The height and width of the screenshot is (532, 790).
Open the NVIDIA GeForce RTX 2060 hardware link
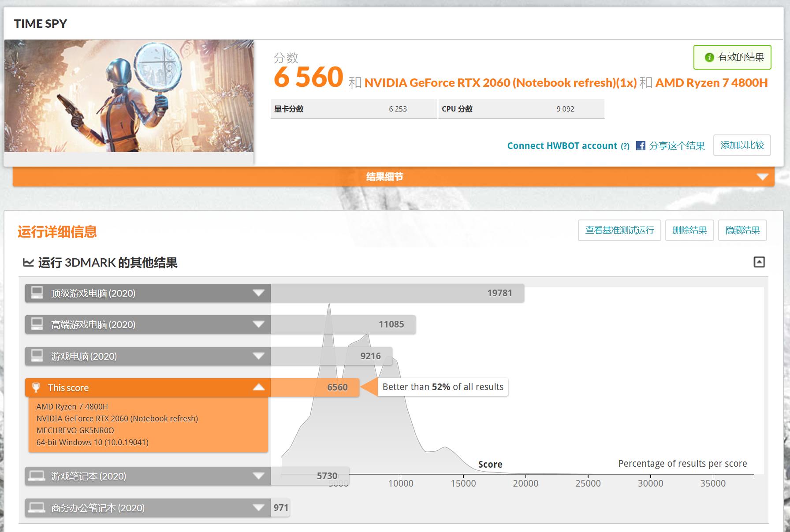500,83
